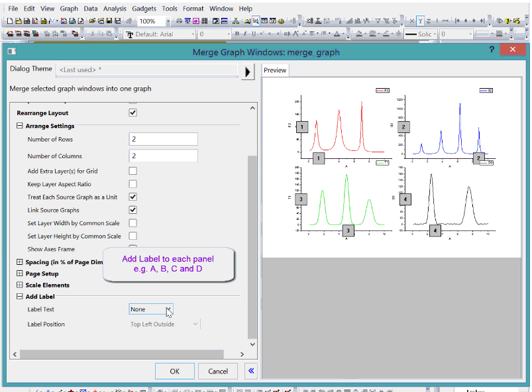Image resolution: width=532 pixels, height=392 pixels.
Task: Collapse preview with double-arrow button
Action: pyautogui.click(x=251, y=371)
